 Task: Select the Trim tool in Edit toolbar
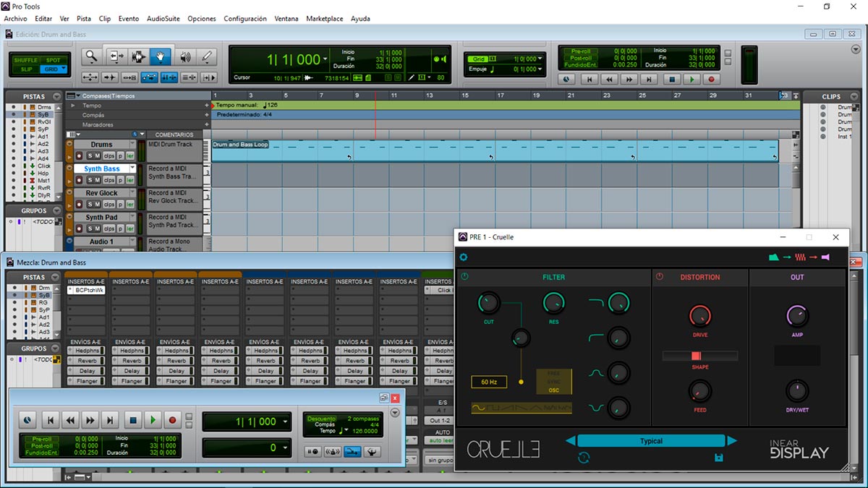coord(116,56)
